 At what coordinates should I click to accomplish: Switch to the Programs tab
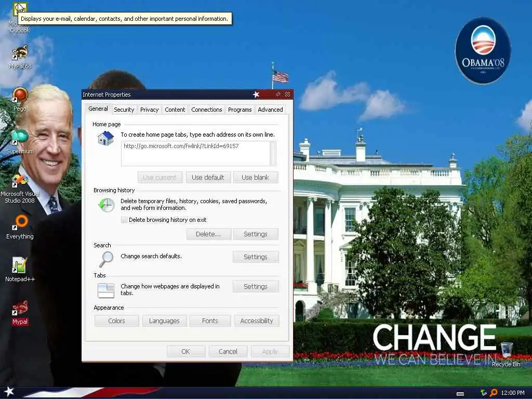click(240, 110)
